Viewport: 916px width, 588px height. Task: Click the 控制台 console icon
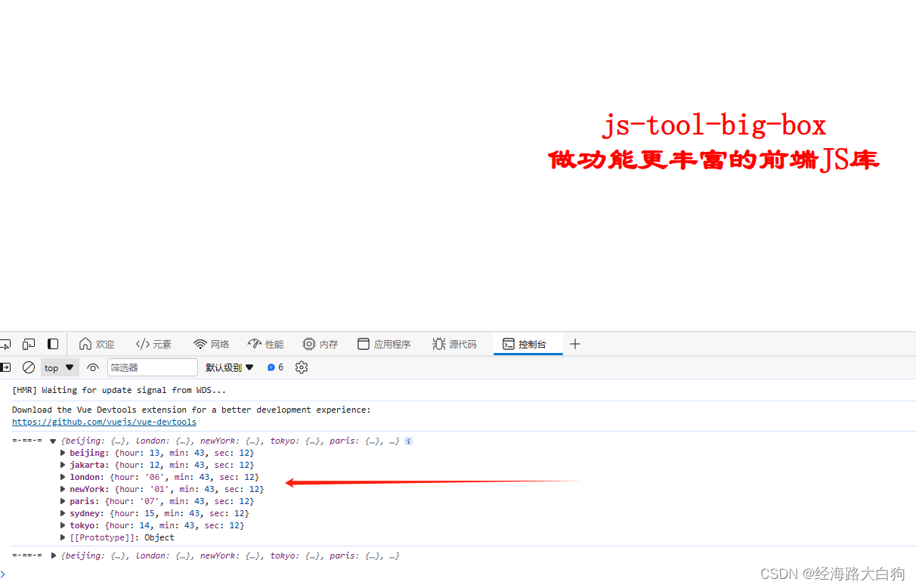pos(509,344)
